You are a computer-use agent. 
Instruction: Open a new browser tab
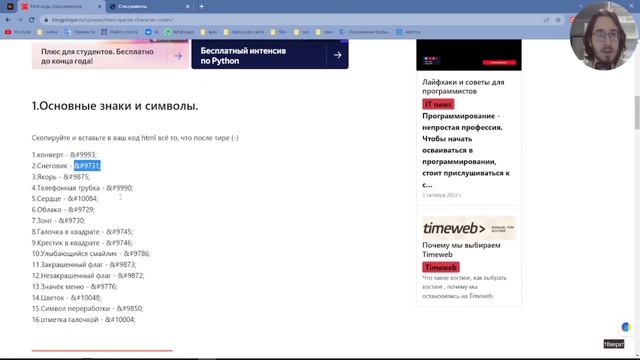click(x=202, y=7)
